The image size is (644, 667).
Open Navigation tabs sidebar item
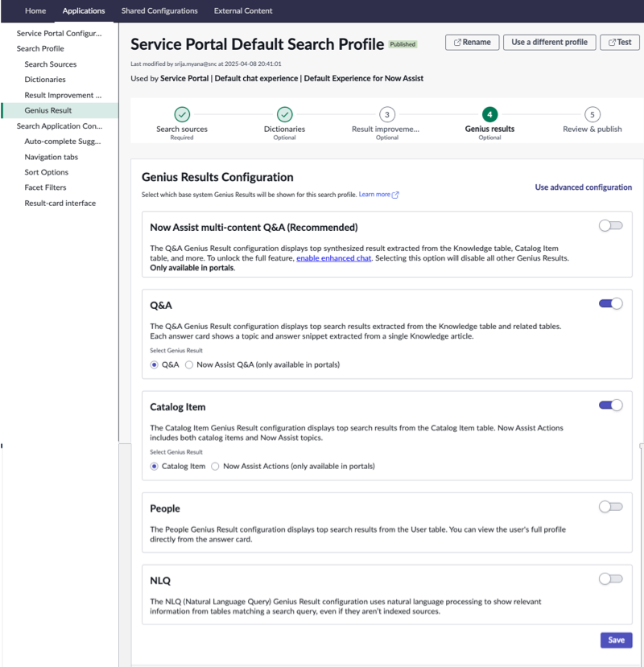pos(51,157)
